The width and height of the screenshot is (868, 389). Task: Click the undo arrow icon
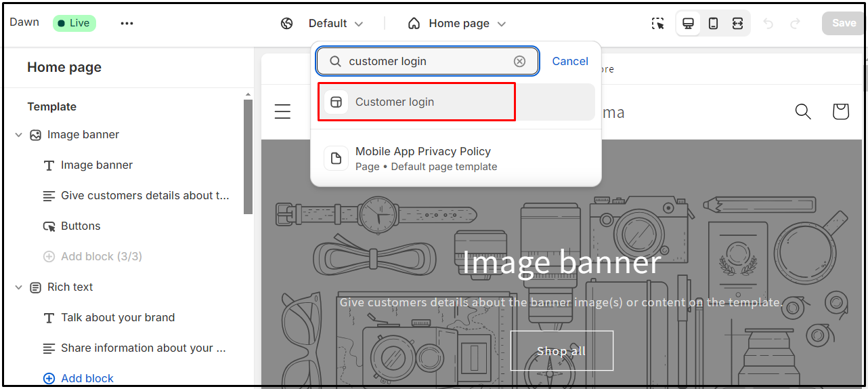point(768,24)
